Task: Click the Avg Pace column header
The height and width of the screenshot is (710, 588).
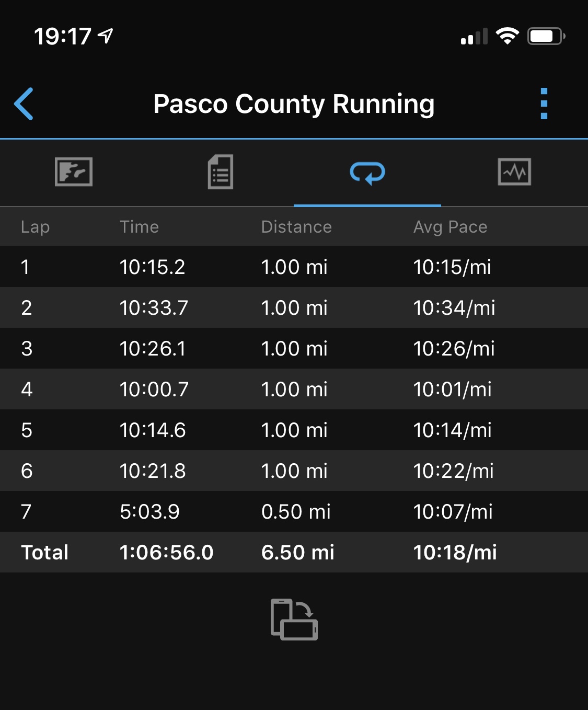Action: [450, 227]
